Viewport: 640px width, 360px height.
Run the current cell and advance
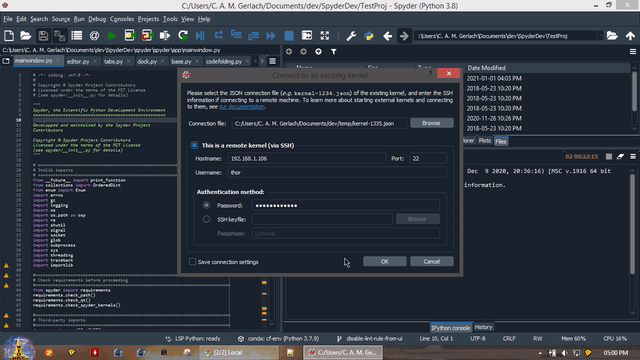(x=147, y=36)
